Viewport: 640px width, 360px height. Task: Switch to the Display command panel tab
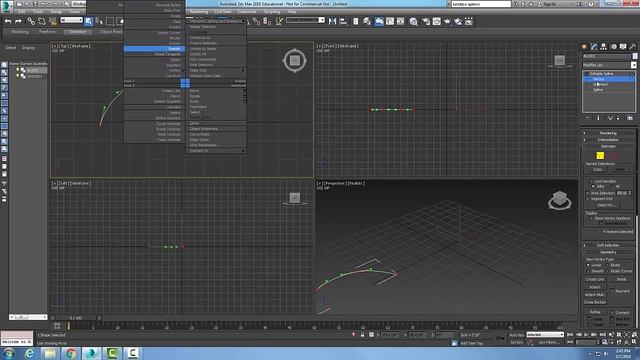coord(623,47)
